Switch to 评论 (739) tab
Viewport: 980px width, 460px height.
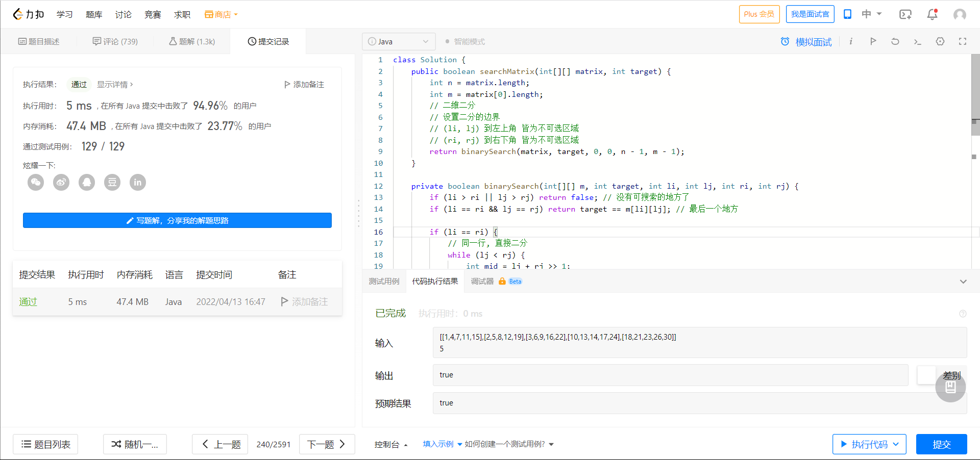(x=115, y=41)
